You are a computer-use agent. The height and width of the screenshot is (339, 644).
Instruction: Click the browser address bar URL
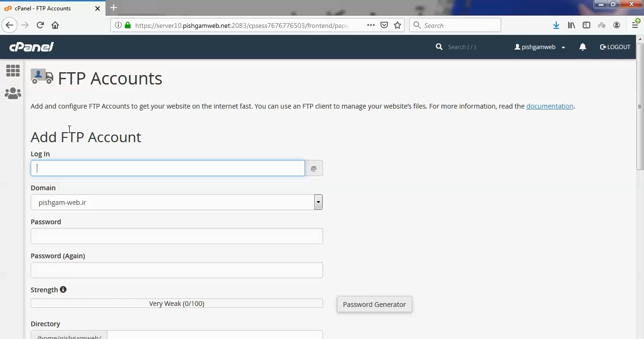click(x=241, y=25)
